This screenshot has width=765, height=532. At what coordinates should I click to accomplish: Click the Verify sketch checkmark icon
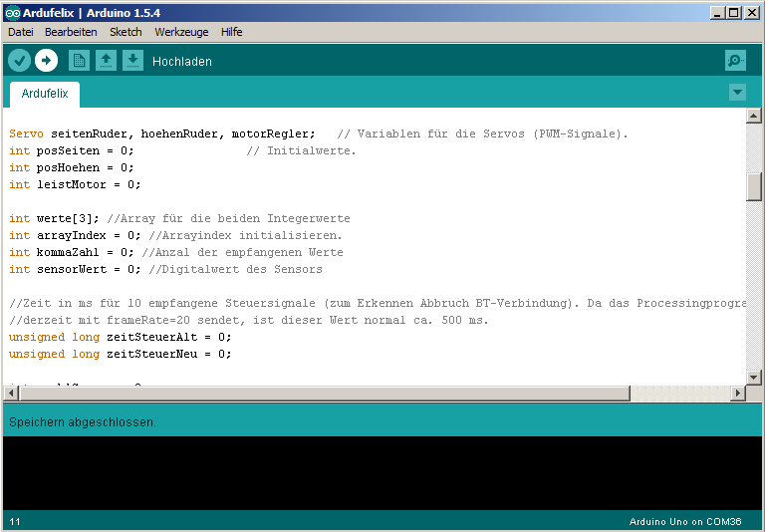tap(19, 61)
